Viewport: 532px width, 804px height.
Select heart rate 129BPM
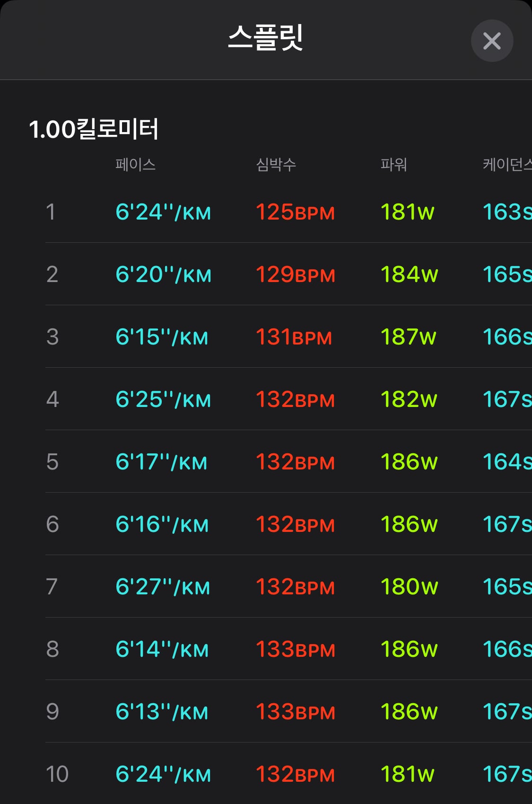(296, 274)
